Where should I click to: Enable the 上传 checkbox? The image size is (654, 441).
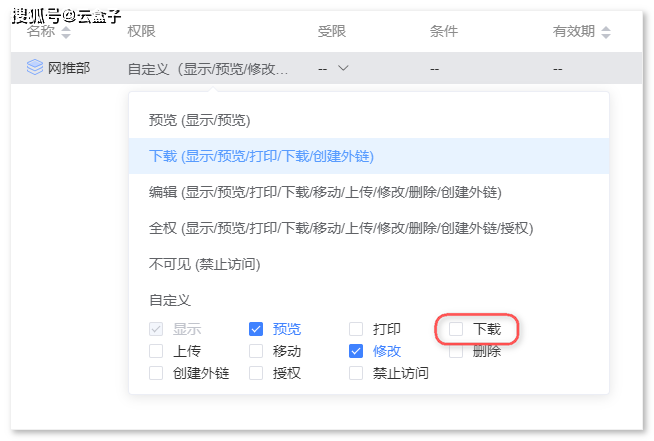coord(156,351)
